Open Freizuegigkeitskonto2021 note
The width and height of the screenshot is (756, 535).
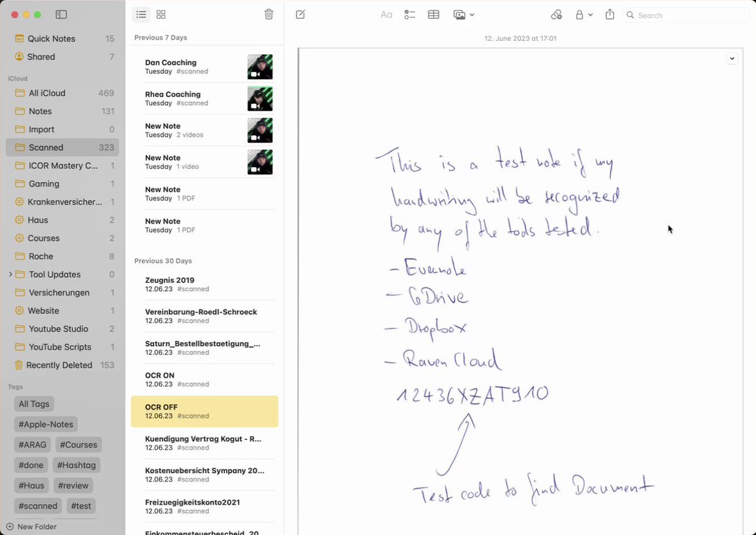tap(204, 507)
